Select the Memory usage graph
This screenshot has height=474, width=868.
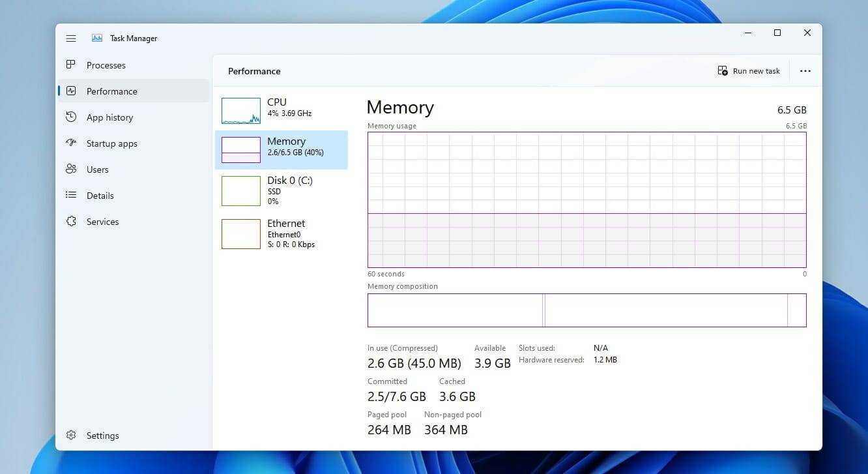586,199
